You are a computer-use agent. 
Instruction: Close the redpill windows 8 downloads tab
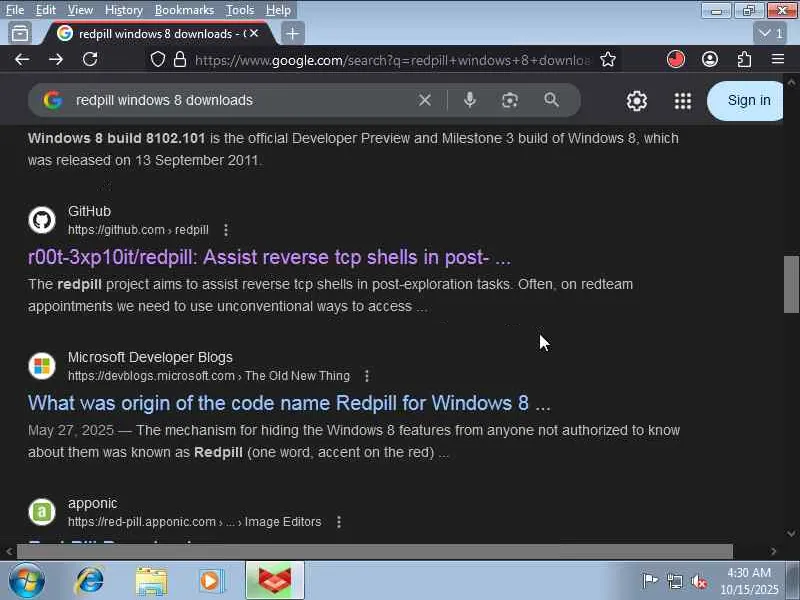point(254,33)
